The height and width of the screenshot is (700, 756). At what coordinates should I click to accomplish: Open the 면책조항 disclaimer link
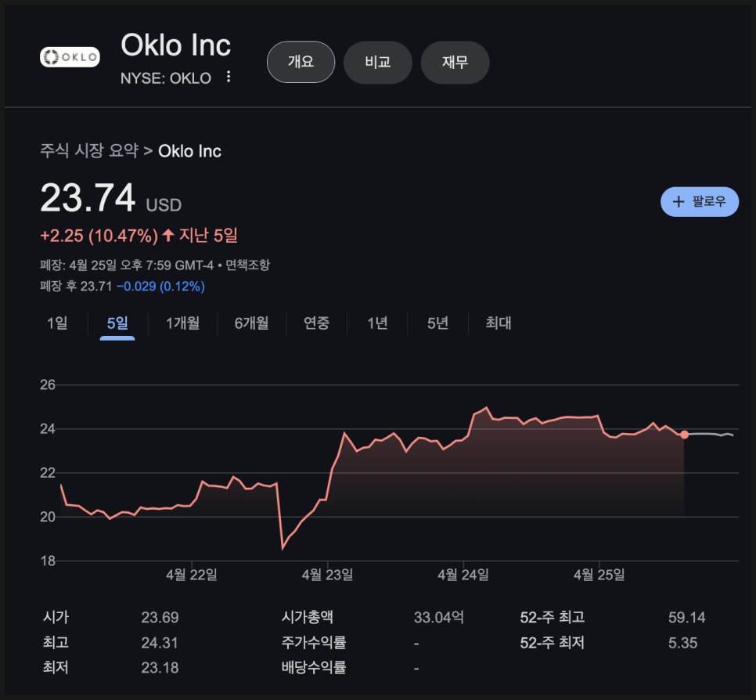[248, 265]
